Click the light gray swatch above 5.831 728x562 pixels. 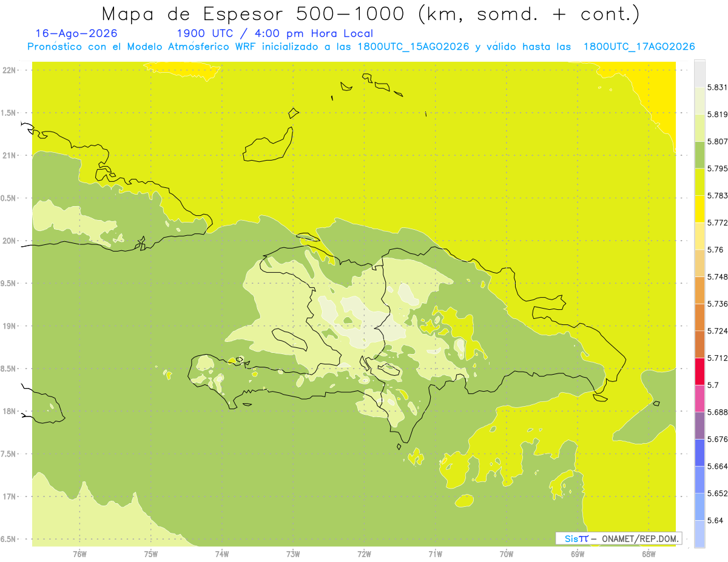[x=699, y=73]
